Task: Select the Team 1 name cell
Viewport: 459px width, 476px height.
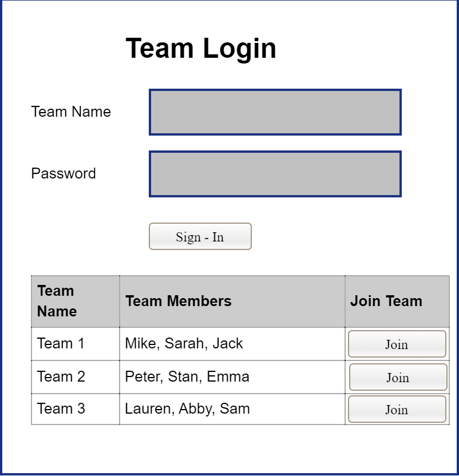Action: pyautogui.click(x=61, y=343)
